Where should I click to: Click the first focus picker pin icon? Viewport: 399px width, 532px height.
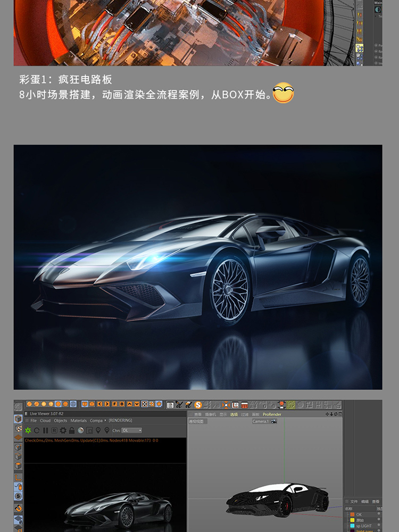pos(98,430)
